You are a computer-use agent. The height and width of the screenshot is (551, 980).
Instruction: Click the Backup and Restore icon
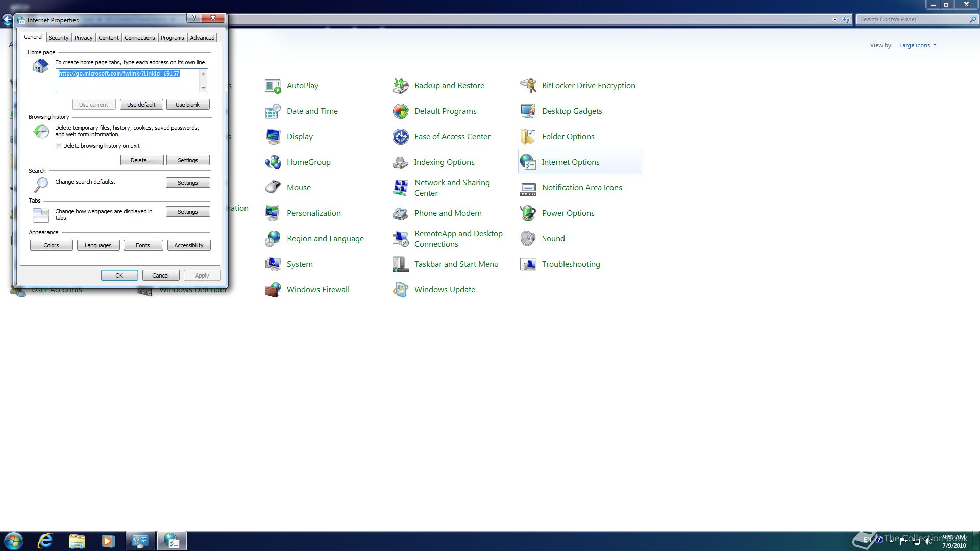pyautogui.click(x=401, y=86)
